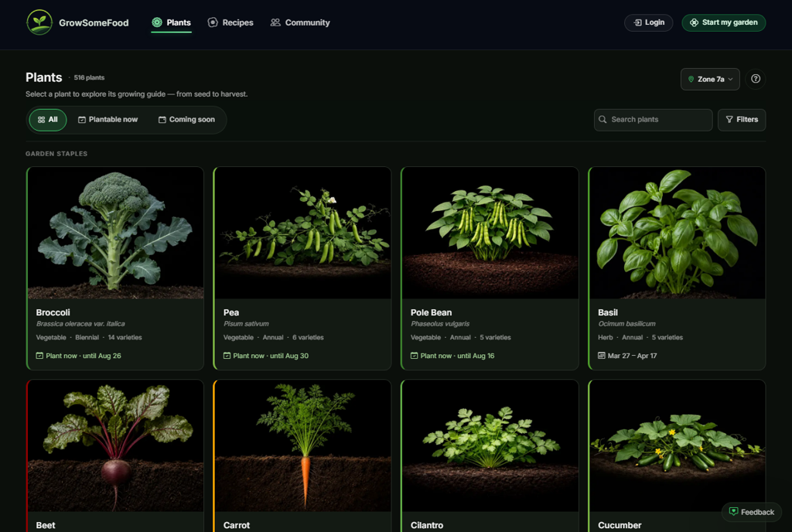Open the Filters button

pyautogui.click(x=742, y=120)
